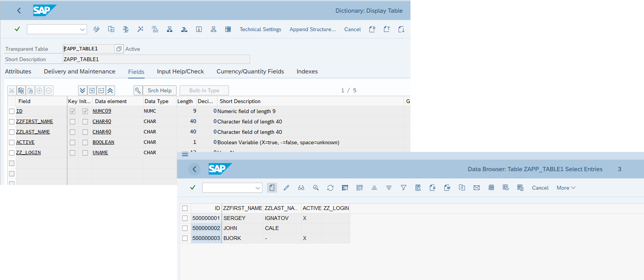Go back in the Data Browser window
644x280 pixels.
[x=194, y=169]
